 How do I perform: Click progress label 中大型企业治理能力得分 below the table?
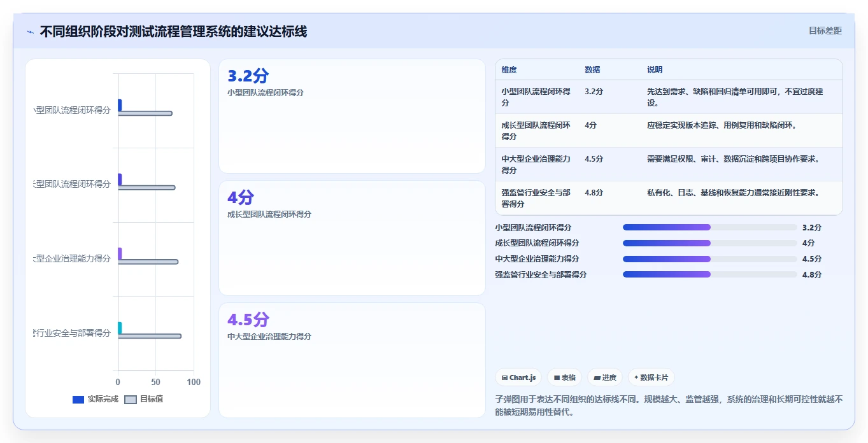537,259
